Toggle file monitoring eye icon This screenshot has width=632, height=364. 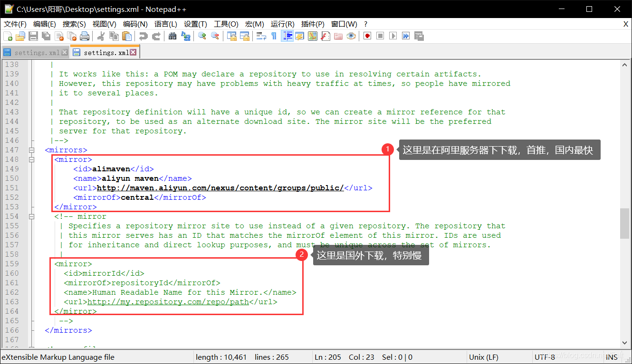(x=351, y=36)
